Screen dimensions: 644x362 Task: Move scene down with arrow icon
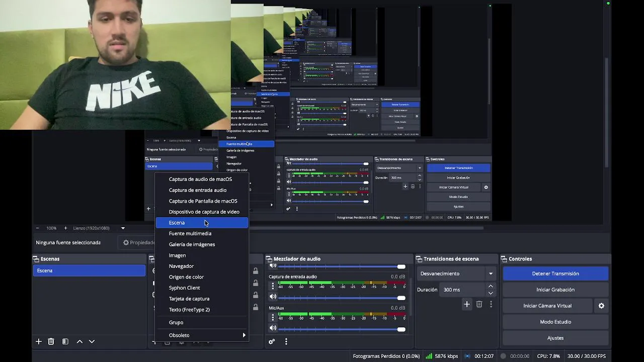tap(92, 341)
